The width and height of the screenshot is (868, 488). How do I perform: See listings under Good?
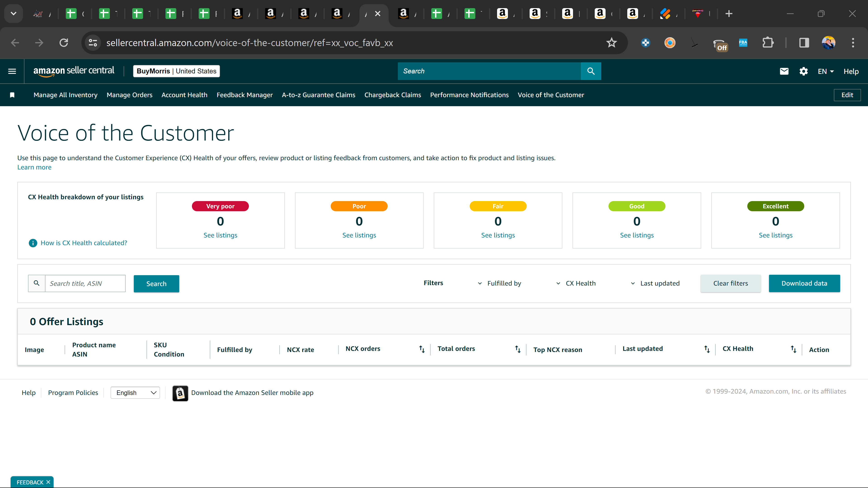pyautogui.click(x=637, y=235)
